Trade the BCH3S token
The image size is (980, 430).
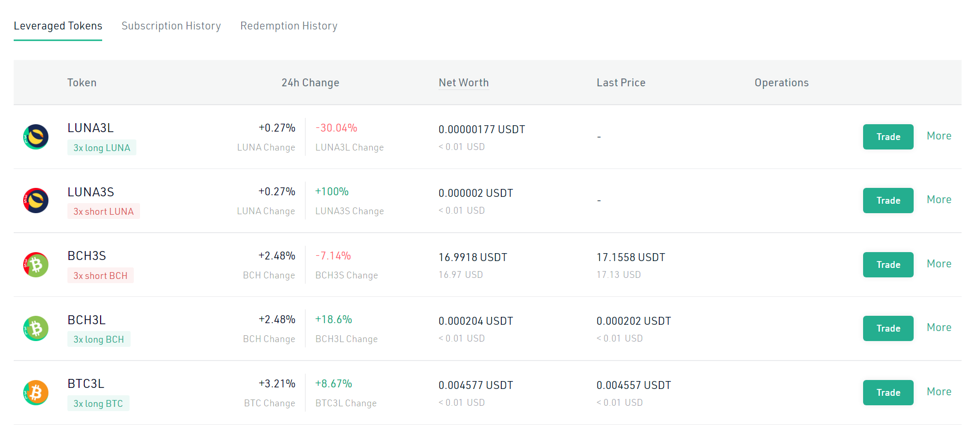888,265
